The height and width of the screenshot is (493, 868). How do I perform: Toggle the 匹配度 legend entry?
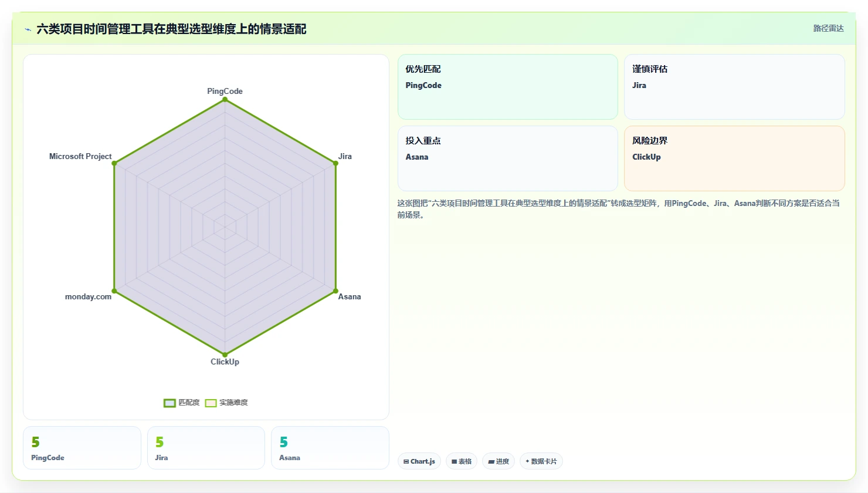pyautogui.click(x=182, y=403)
